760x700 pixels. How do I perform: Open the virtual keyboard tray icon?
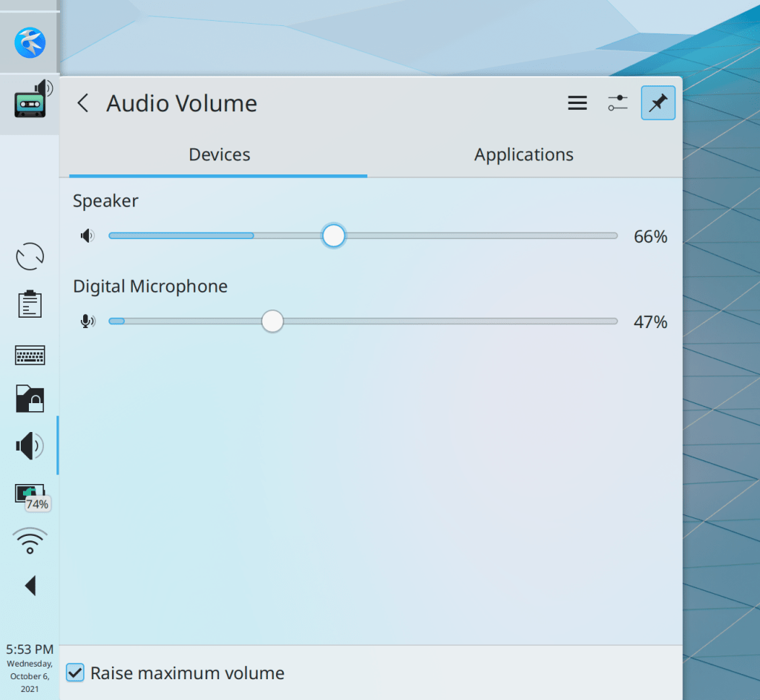30,355
